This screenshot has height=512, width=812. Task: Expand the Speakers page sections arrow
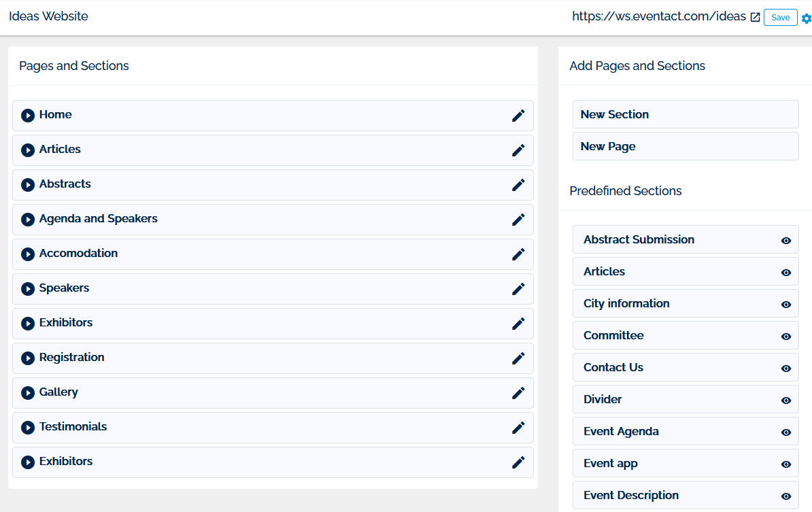pyautogui.click(x=28, y=289)
